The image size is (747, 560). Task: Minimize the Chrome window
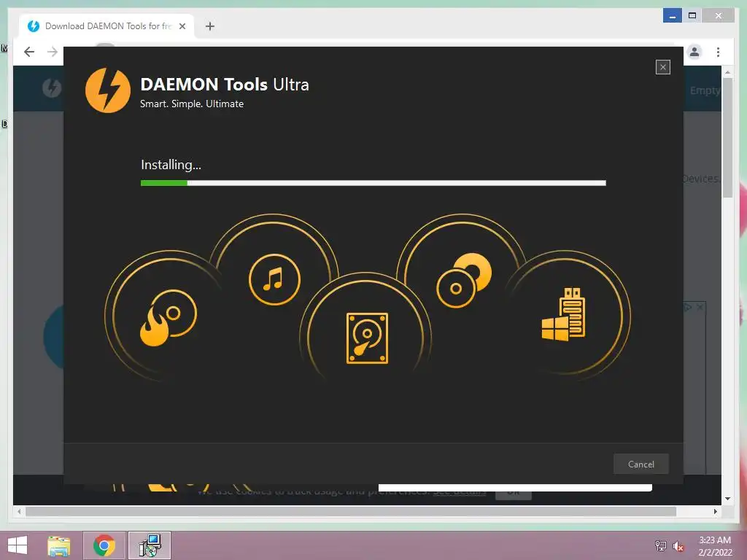click(672, 16)
